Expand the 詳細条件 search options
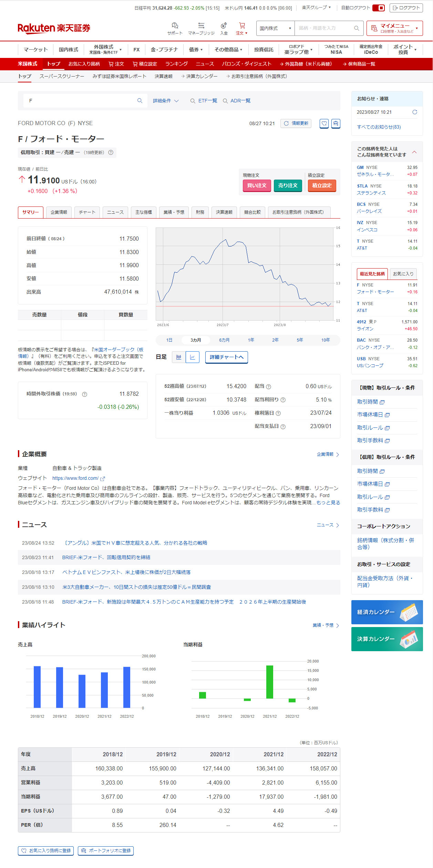Image resolution: width=433 pixels, height=868 pixels. coord(166,101)
